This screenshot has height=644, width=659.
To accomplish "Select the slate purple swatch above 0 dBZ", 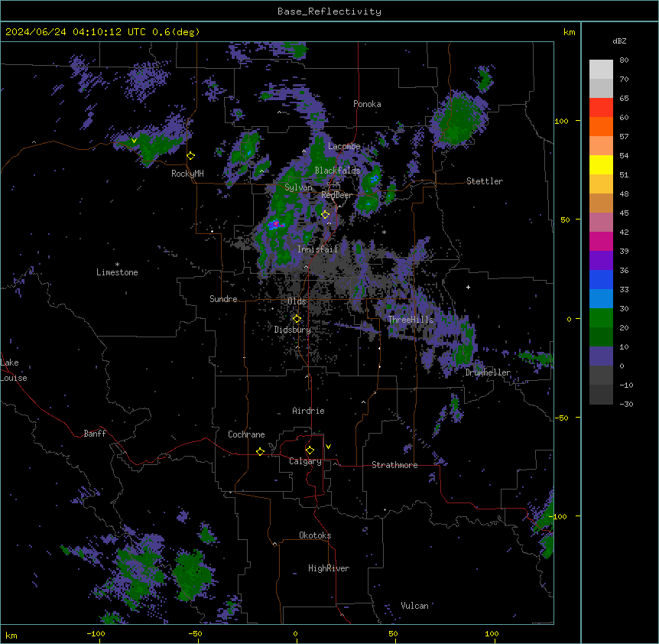I will click(x=601, y=356).
